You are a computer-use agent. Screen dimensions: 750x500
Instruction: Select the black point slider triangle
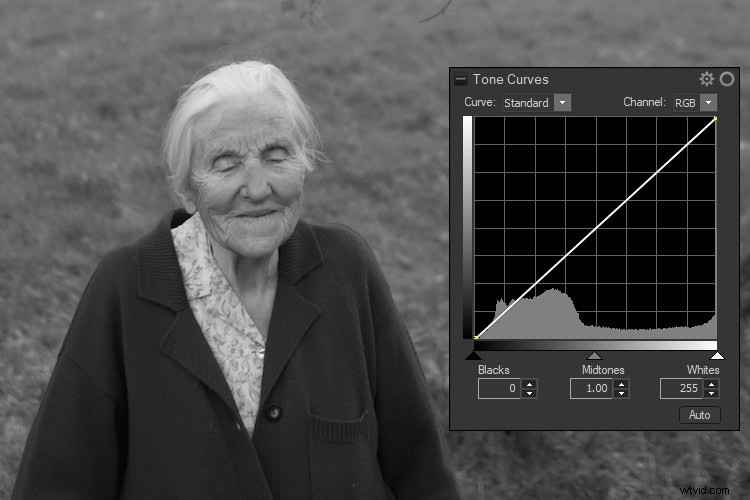pyautogui.click(x=474, y=356)
